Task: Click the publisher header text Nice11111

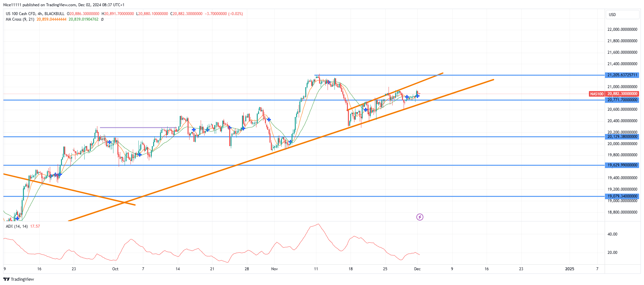Action: [x=12, y=5]
